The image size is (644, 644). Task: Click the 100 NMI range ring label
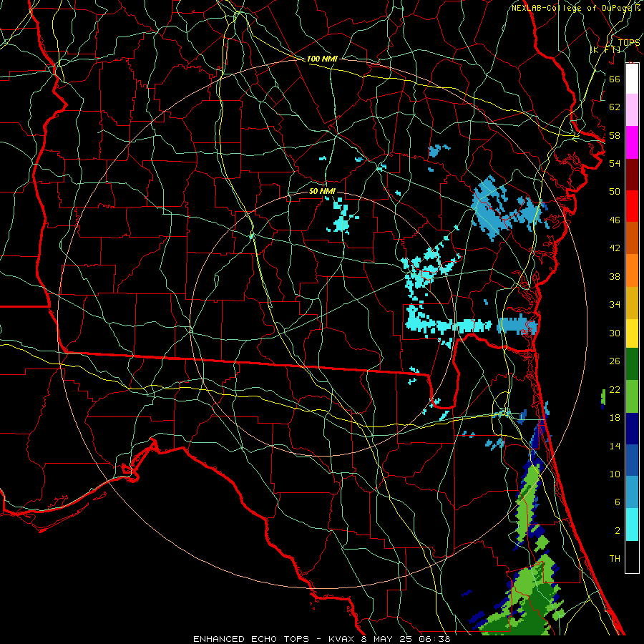tap(322, 59)
